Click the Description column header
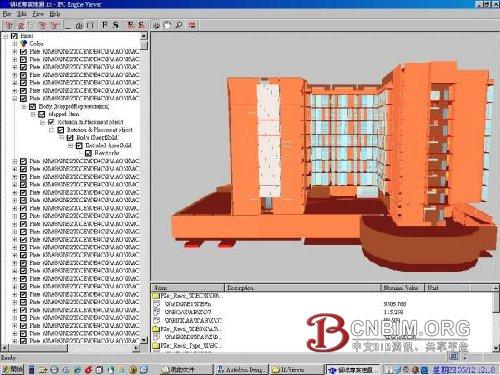 [x=303, y=288]
